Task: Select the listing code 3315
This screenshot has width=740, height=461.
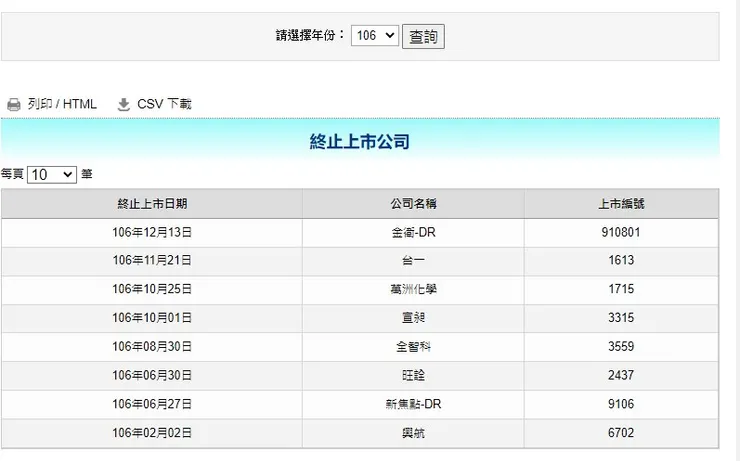Action: click(x=621, y=318)
